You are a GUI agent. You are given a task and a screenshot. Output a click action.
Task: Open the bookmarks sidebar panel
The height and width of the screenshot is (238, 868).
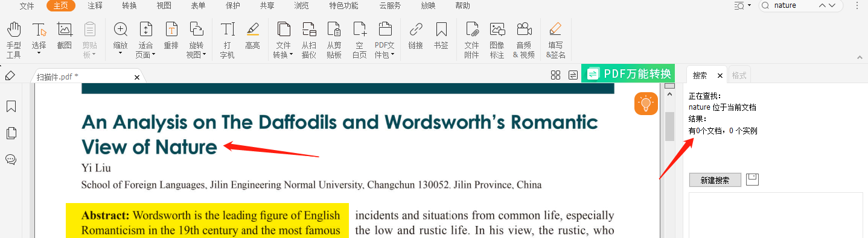pos(11,107)
